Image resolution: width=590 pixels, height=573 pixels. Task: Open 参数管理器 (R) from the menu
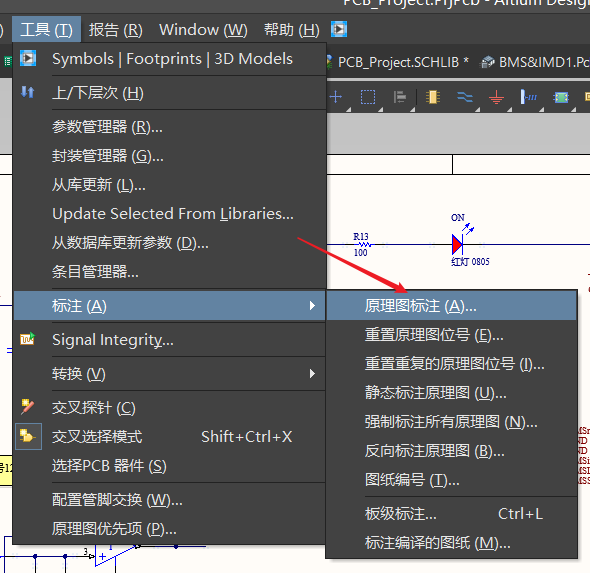(170, 127)
